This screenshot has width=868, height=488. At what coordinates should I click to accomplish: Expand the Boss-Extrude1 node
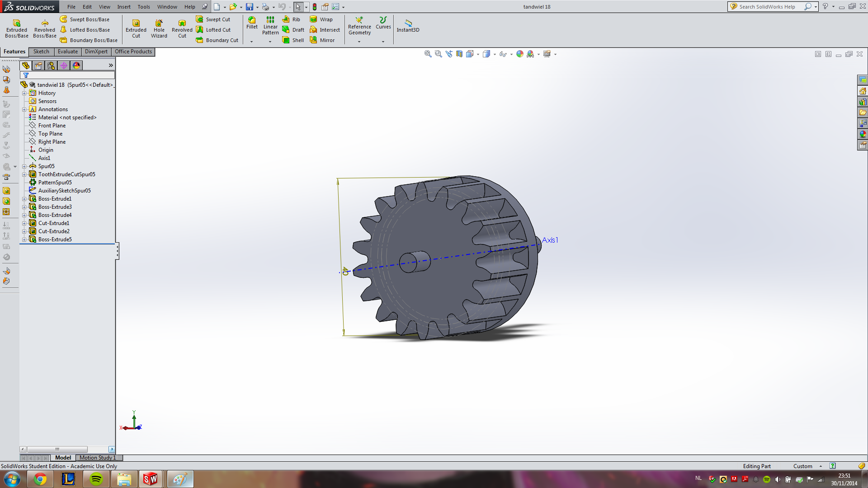(x=24, y=199)
